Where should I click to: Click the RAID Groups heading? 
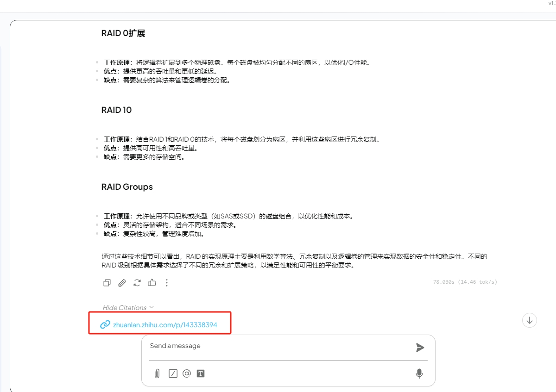pyautogui.click(x=127, y=187)
